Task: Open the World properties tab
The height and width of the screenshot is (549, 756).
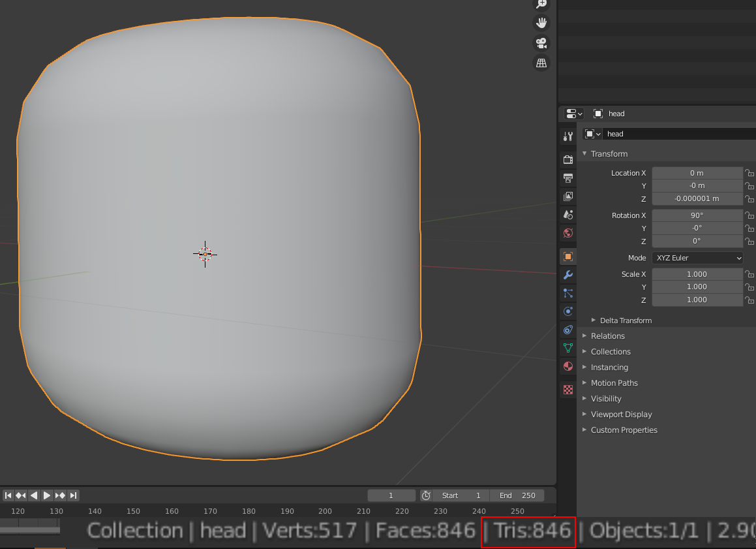Action: point(567,233)
